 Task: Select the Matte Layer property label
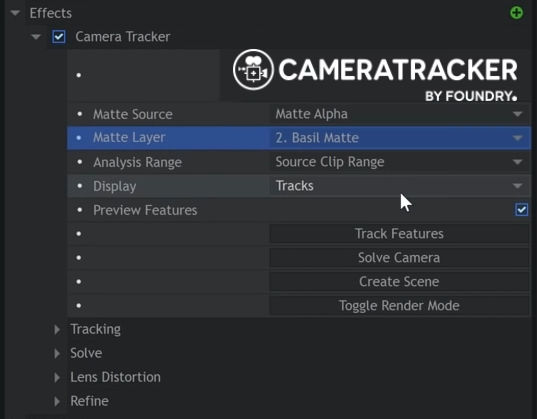tap(129, 138)
